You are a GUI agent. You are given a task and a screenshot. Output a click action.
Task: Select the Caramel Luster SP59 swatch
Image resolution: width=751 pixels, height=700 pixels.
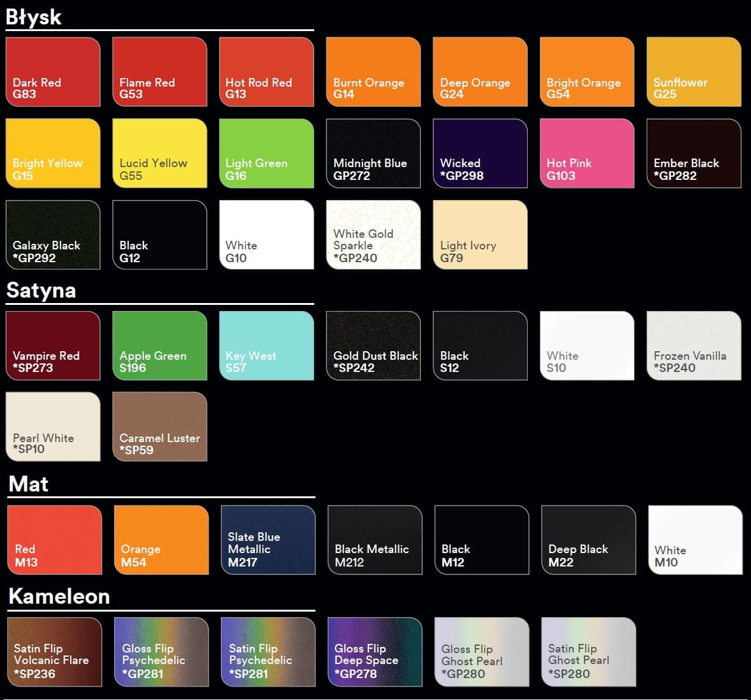pyautogui.click(x=160, y=426)
